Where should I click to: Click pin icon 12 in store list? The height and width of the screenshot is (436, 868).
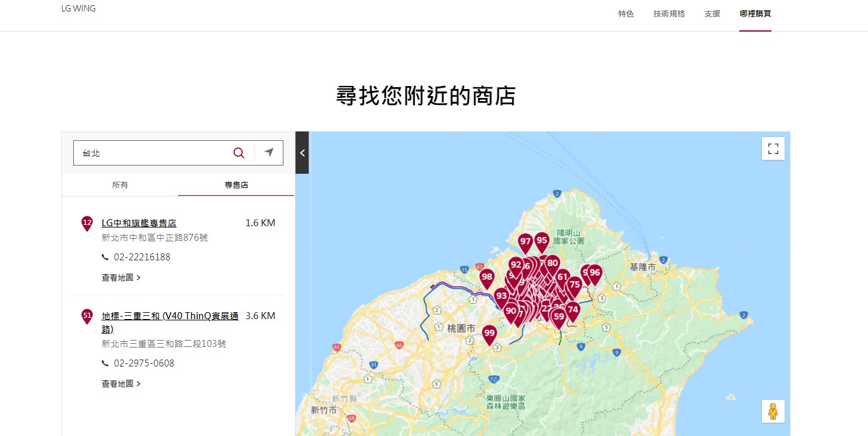(87, 224)
